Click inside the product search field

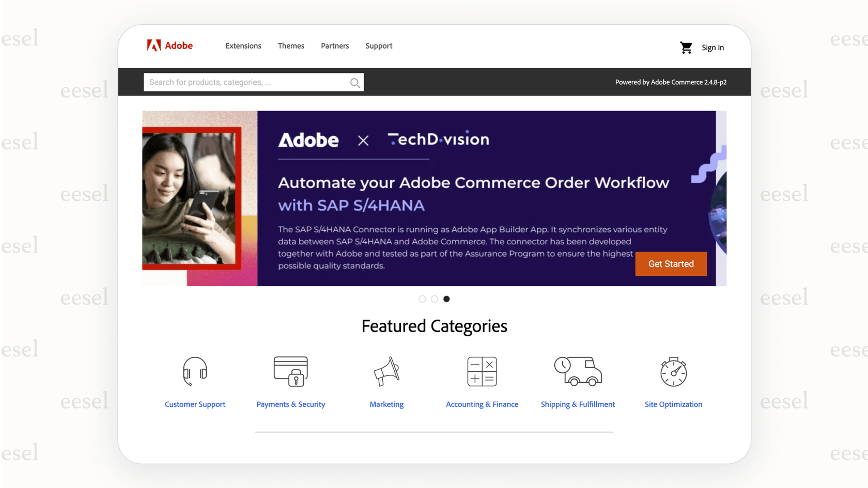tap(243, 82)
